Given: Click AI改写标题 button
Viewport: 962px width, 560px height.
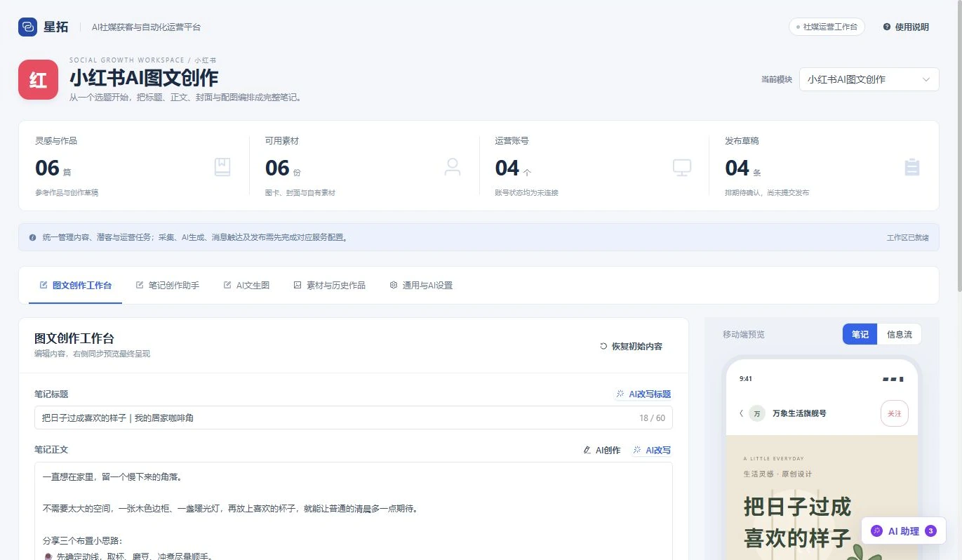Looking at the screenshot, I should coord(643,394).
